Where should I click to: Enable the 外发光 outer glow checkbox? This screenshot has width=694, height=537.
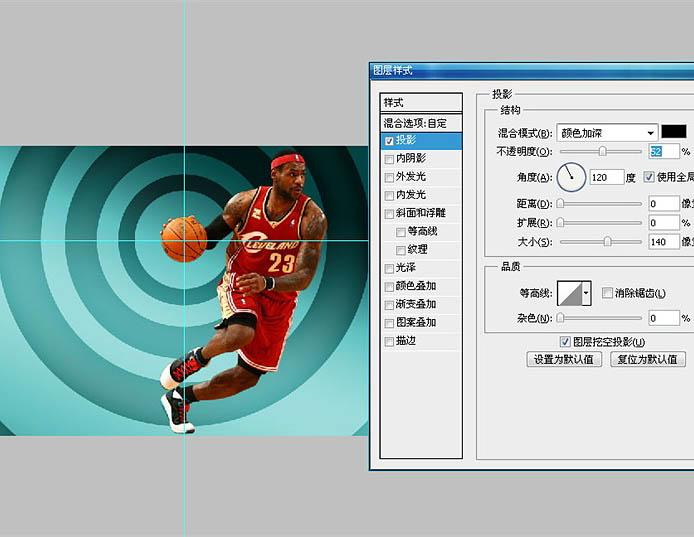click(389, 178)
